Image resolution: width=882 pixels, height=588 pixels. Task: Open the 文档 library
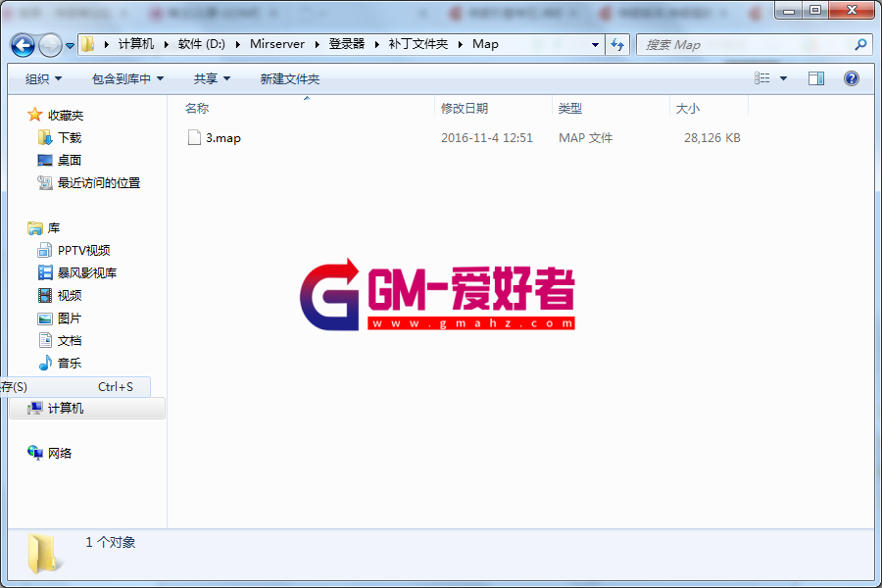click(70, 340)
